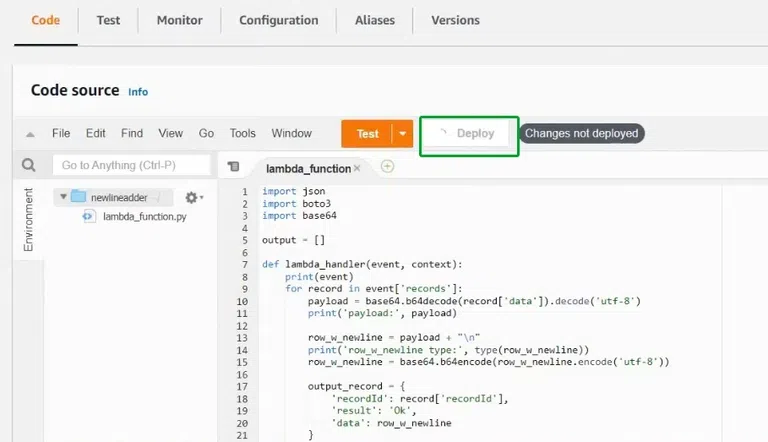Select lambda_function.py in the file tree
768x442 pixels.
[x=144, y=217]
